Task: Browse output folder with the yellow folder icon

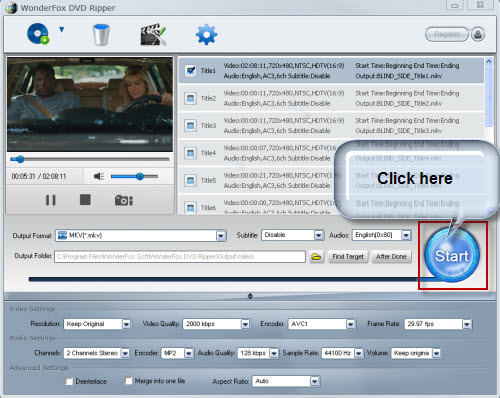Action: point(316,257)
